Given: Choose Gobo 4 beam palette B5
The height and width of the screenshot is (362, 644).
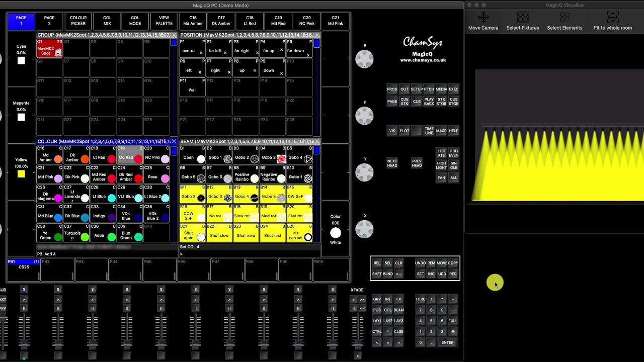Looking at the screenshot, I should coord(299,155).
